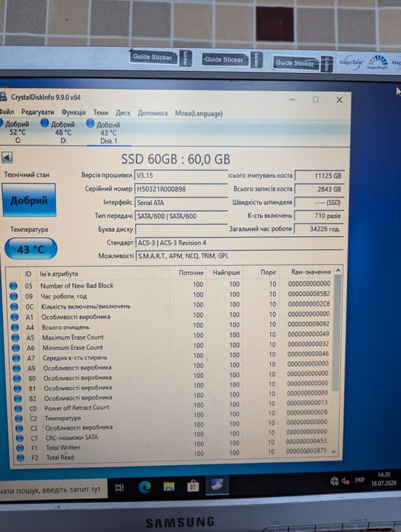Click the power on count 710 разів
Image resolution: width=401 pixels, height=532 pixels.
319,216
